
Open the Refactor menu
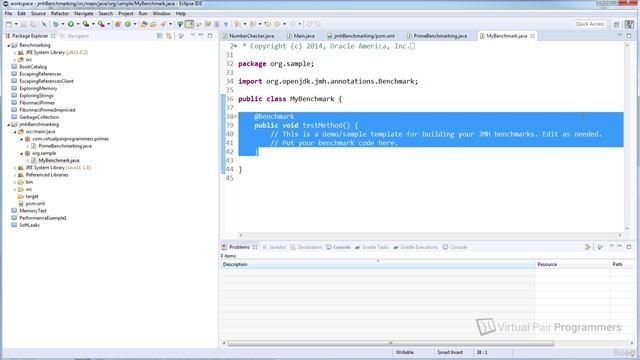point(60,13)
